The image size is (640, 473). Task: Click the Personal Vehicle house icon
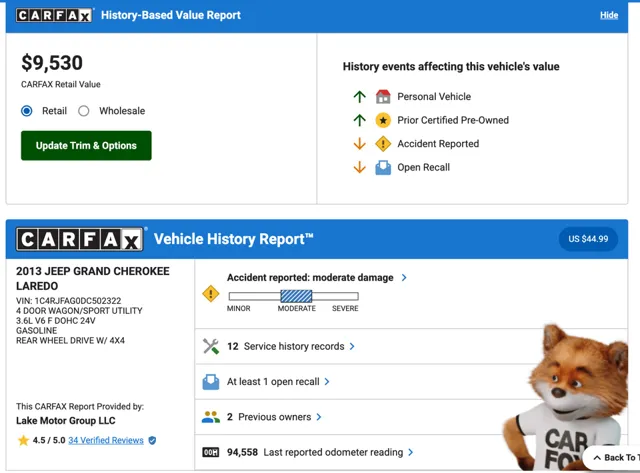click(383, 97)
